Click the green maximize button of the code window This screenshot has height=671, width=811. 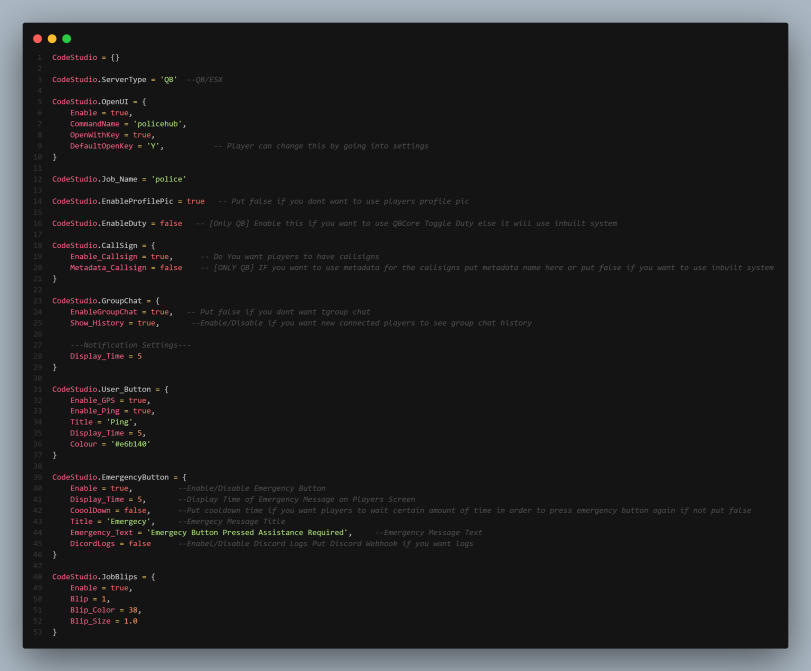point(67,39)
